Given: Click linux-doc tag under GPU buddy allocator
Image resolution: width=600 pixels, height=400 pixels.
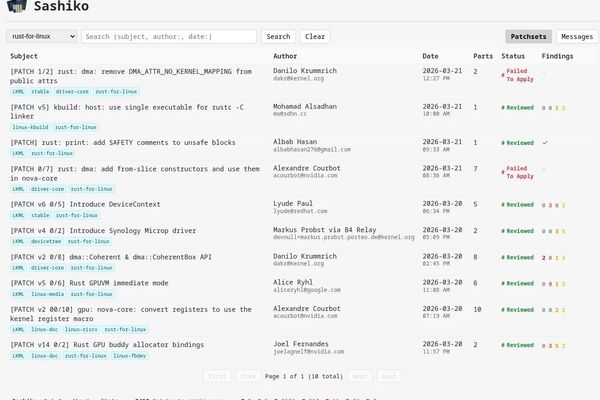Looking at the screenshot, I should 44,356.
